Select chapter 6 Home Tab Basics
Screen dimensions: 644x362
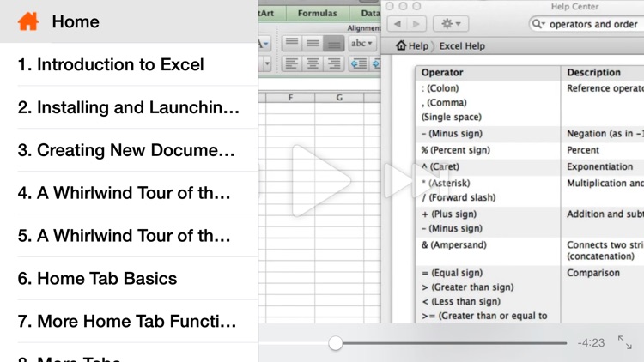coord(129,278)
